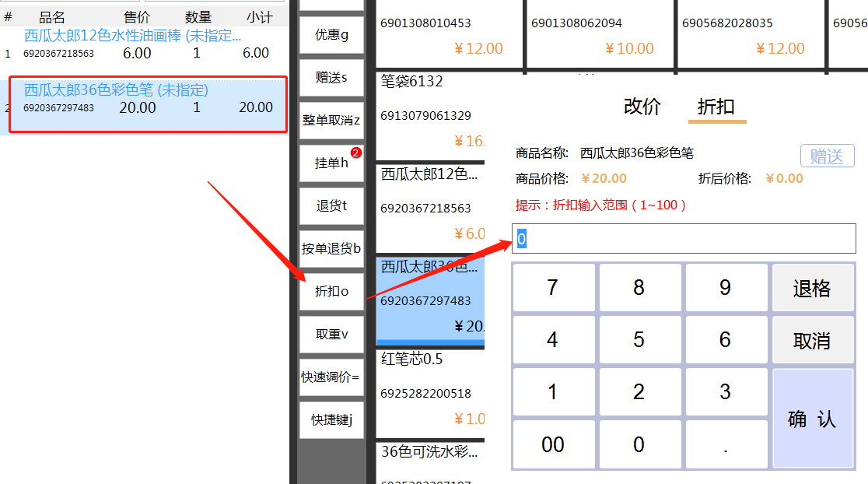Screen dimensions: 868x484
Task: Open 按单退货b order return
Action: [x=331, y=249]
